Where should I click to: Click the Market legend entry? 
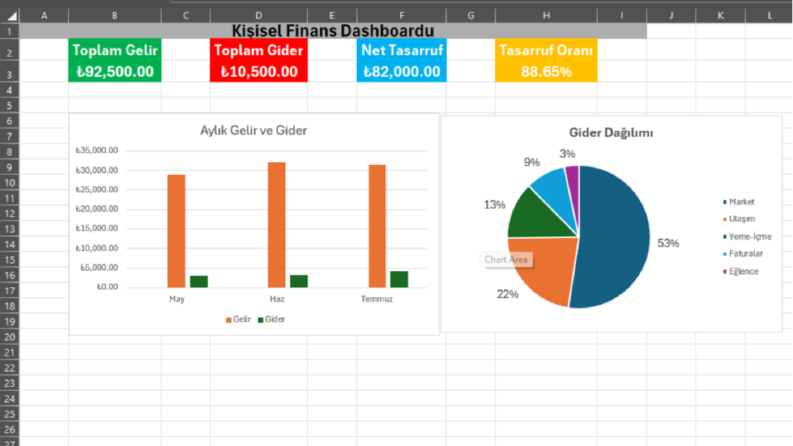click(x=739, y=202)
